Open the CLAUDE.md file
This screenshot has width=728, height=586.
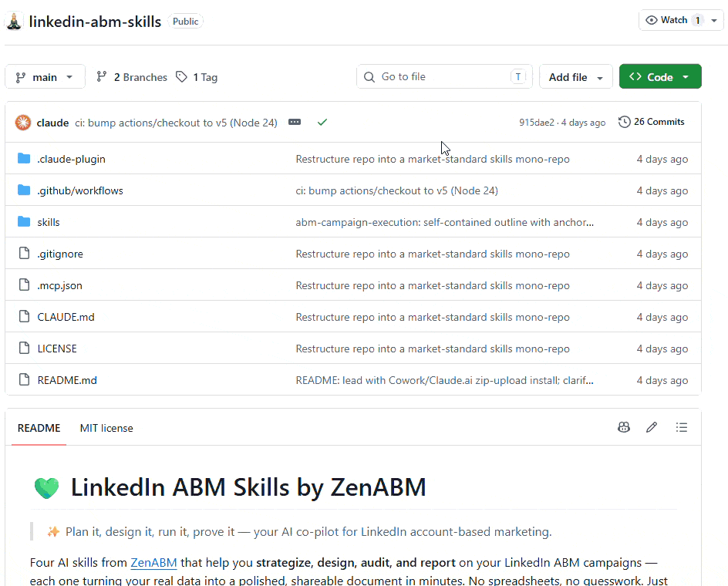point(66,317)
